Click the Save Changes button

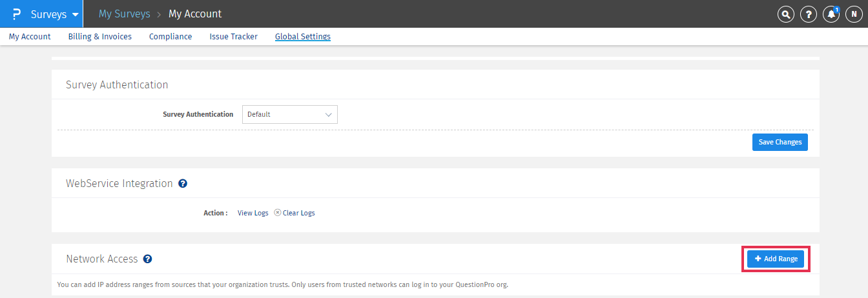[x=780, y=142]
